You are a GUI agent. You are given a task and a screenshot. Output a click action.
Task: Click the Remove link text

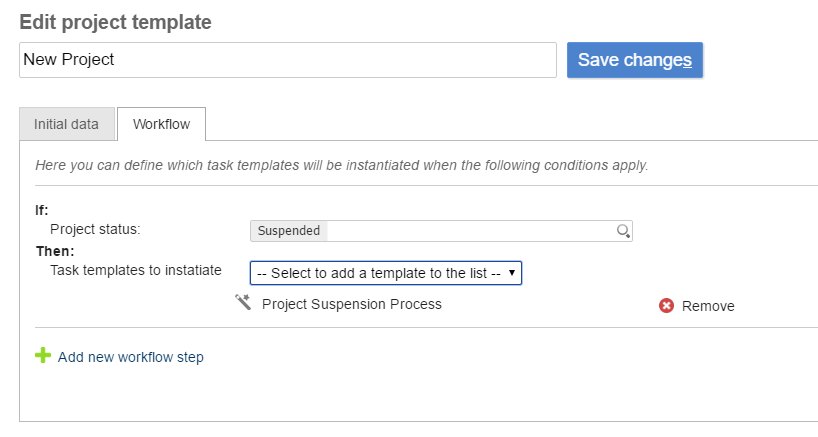708,306
